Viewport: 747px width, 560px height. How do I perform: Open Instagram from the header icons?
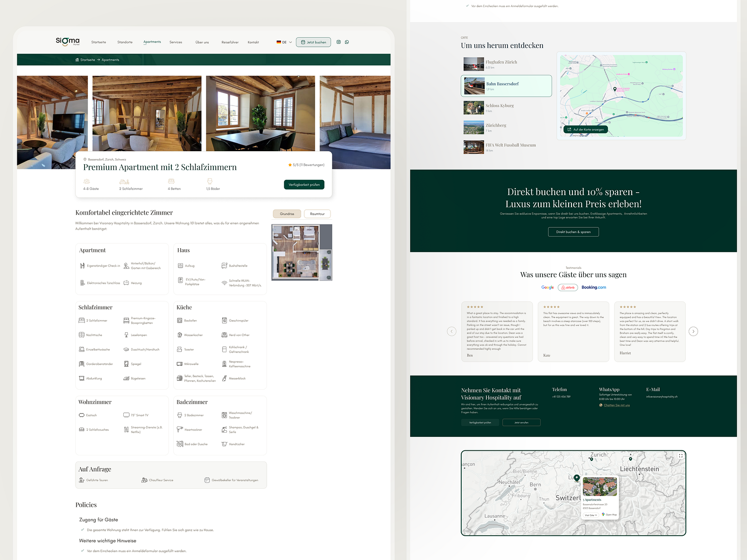(339, 42)
